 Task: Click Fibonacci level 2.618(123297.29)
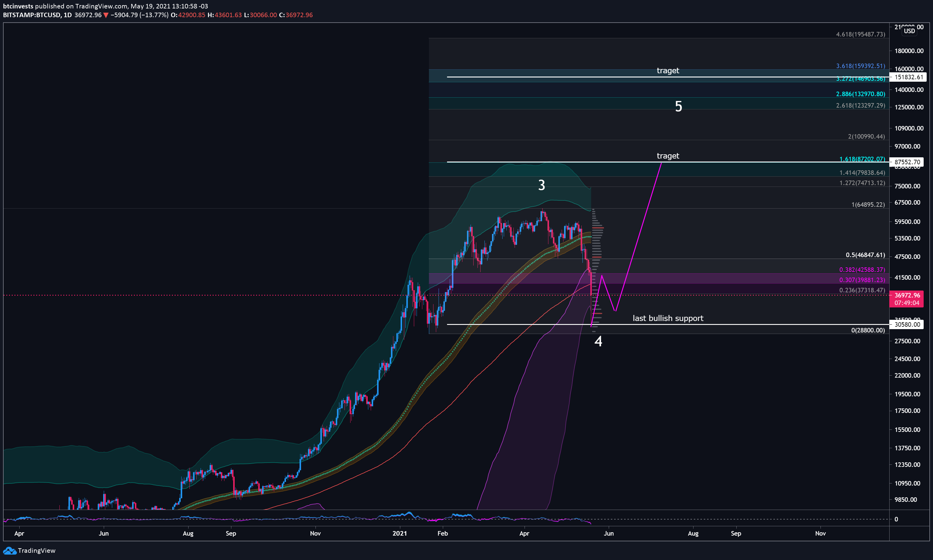coord(860,105)
